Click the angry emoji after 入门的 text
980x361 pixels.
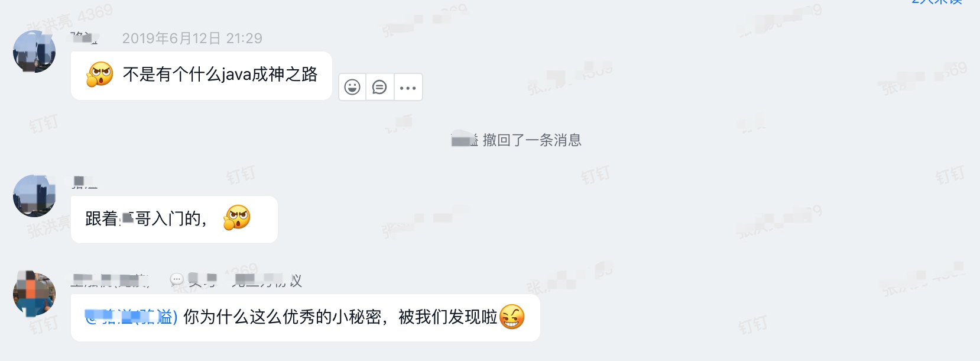(237, 218)
